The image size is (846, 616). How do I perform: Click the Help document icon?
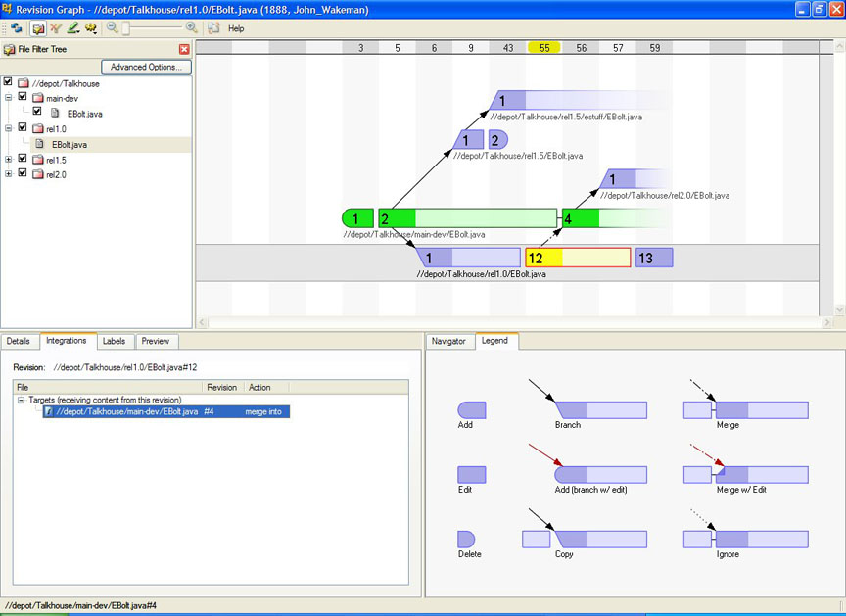[212, 28]
